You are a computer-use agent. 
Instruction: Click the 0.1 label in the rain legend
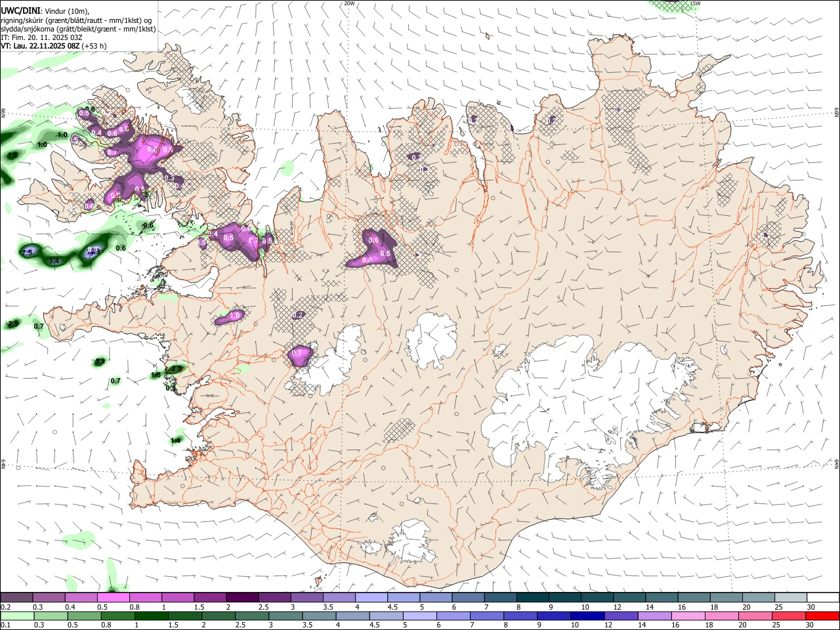pos(6,625)
